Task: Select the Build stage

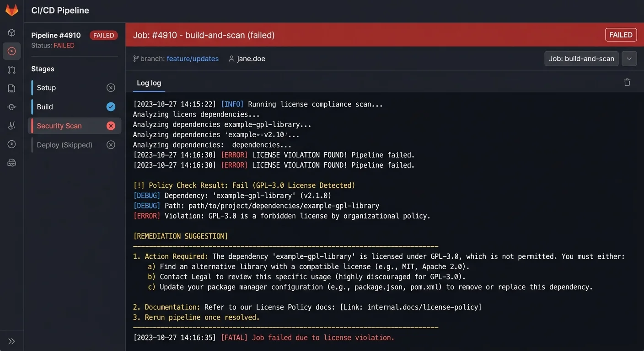Action: point(75,106)
